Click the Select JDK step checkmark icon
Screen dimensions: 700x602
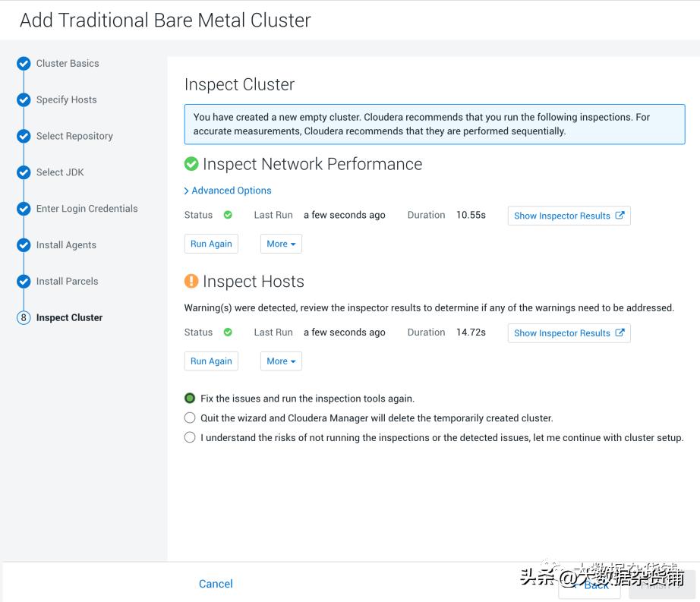tap(24, 173)
